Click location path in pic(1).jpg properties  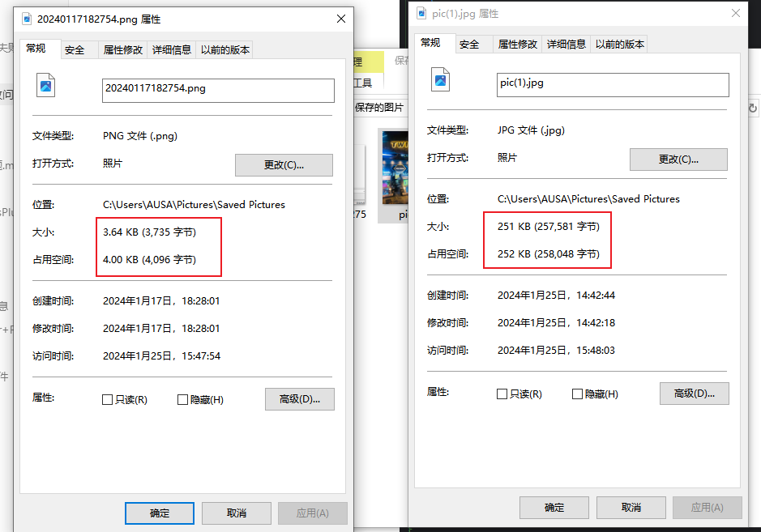click(588, 199)
